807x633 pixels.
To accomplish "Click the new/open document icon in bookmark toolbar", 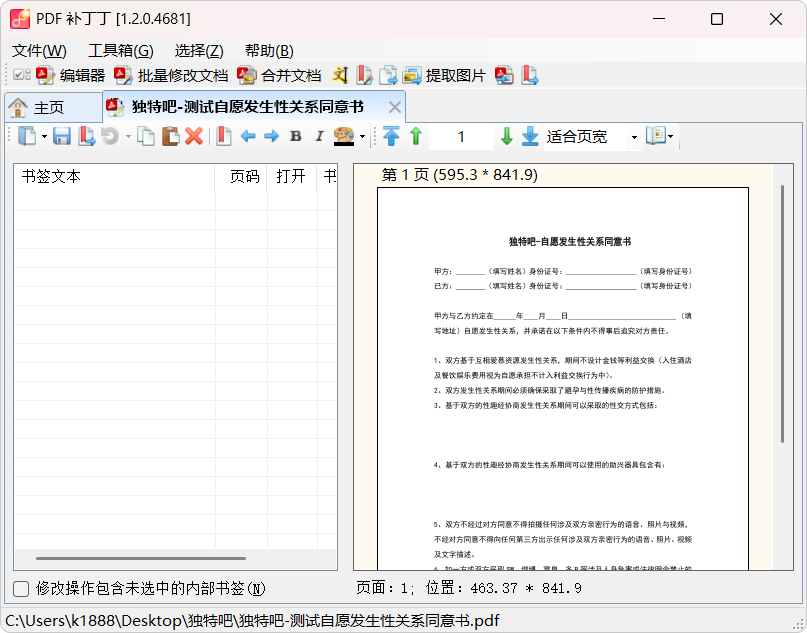I will click(27, 136).
